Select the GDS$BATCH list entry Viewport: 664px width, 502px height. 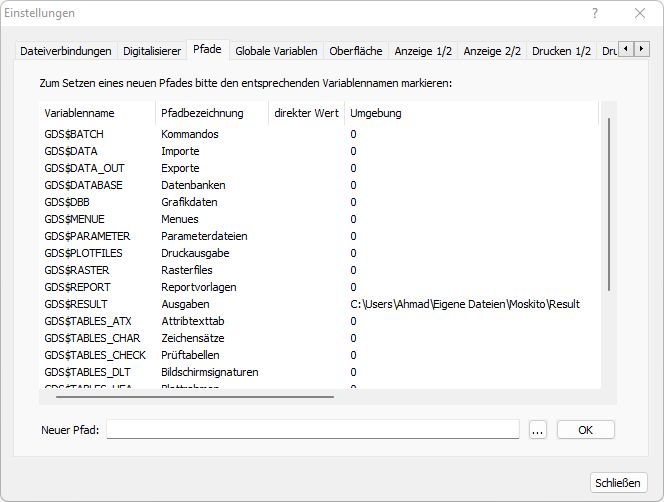pos(74,134)
